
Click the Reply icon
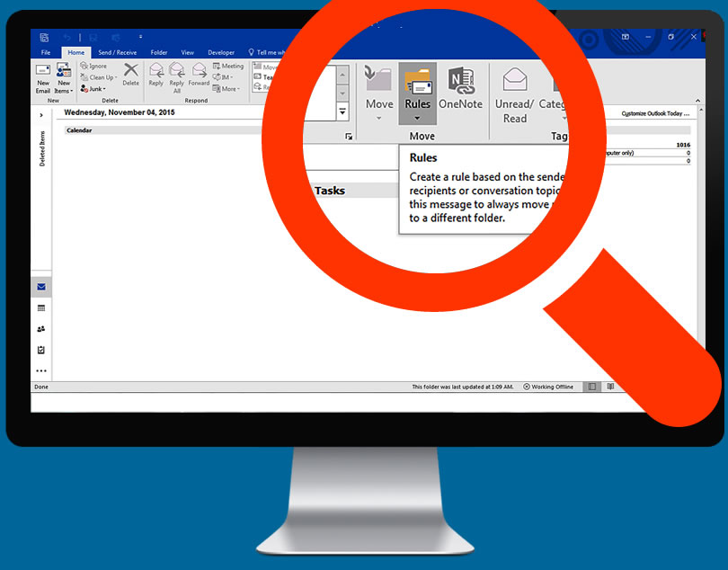(x=155, y=72)
